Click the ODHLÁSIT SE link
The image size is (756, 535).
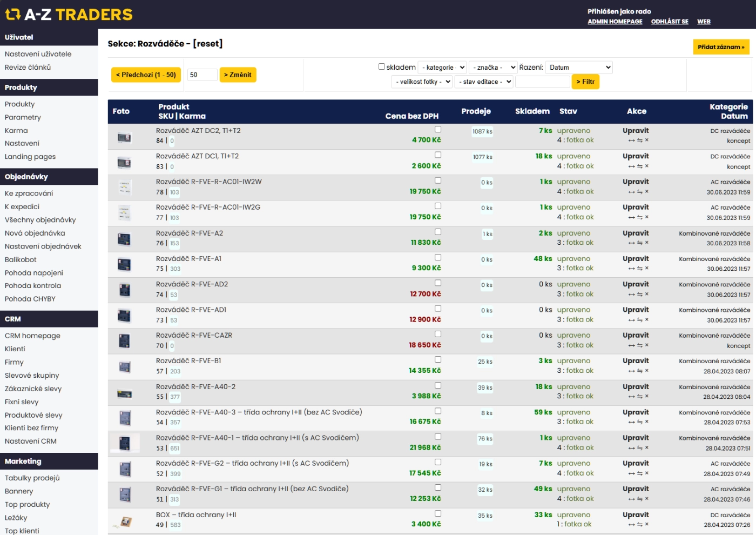pyautogui.click(x=670, y=22)
